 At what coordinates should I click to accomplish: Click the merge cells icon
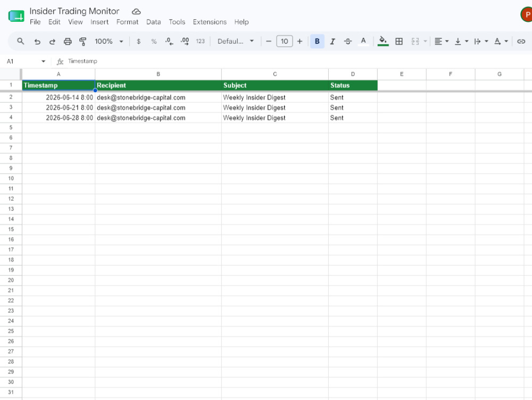415,42
